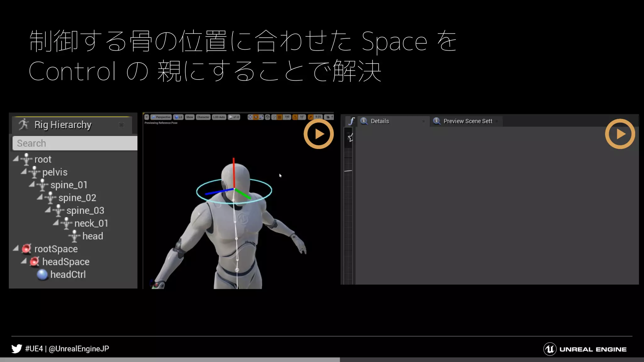Click the blue sphere control icon beside headCtrl

pyautogui.click(x=42, y=275)
